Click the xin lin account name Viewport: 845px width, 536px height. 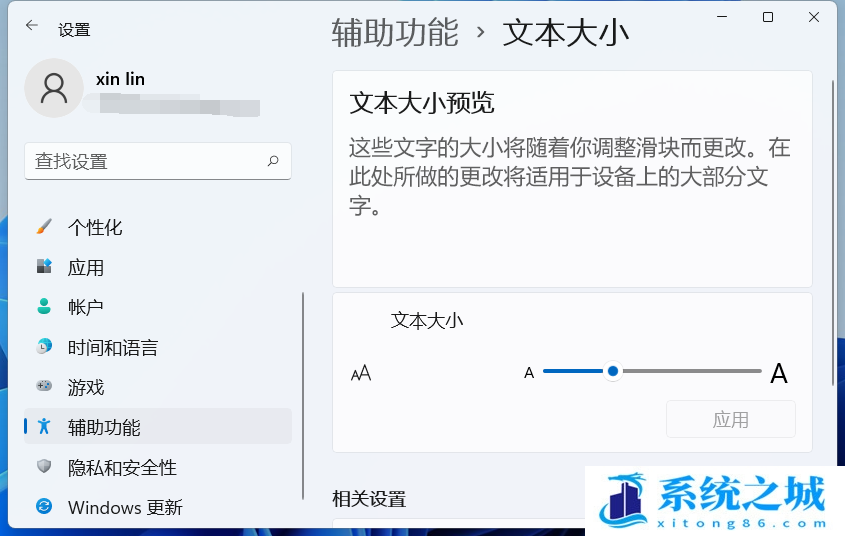click(120, 79)
